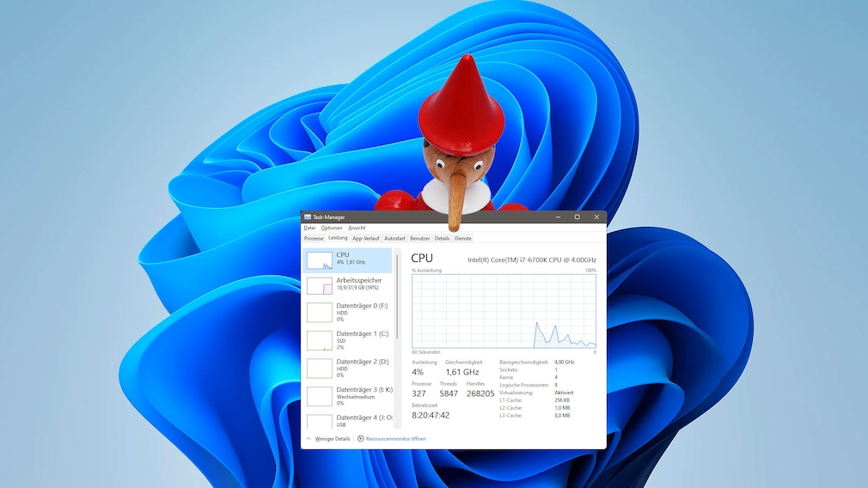Click the 1,61 GHz Geschwindigkeit value

[x=462, y=372]
